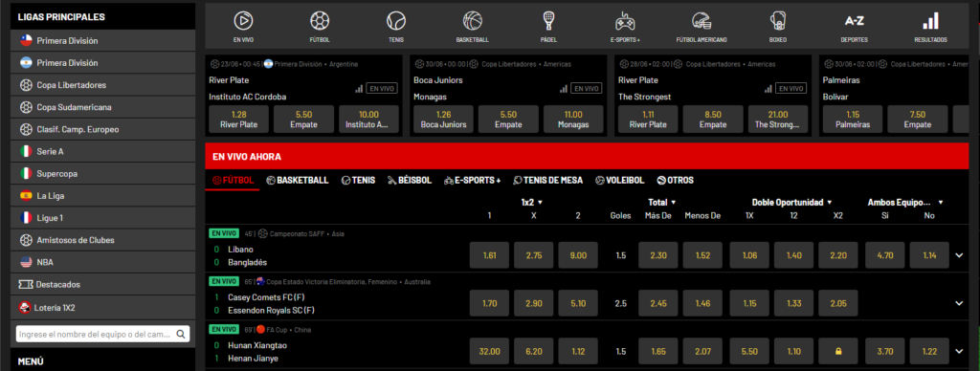Expand the Líbano vs Bangladés match row
Image resolution: width=980 pixels, height=371 pixels.
pos(959,255)
